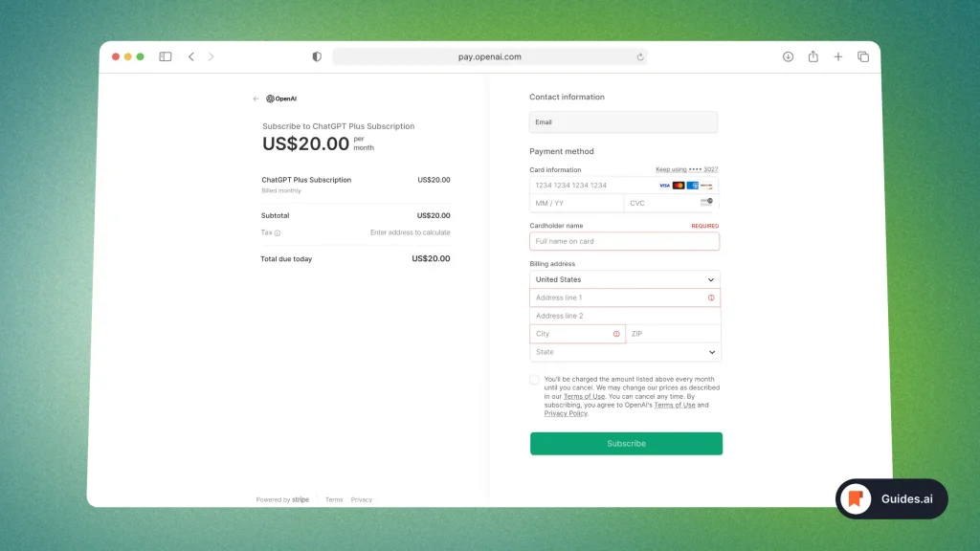Show tab overview icon
The image size is (980, 551).
[863, 56]
